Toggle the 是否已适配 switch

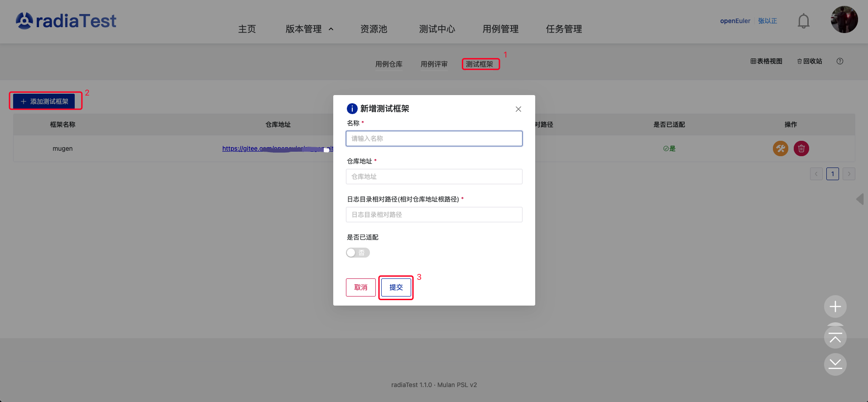[358, 253]
